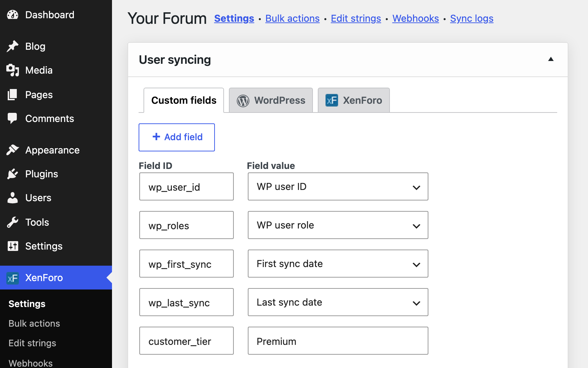
Task: Open Bulk actions in sidebar submenu
Action: tap(34, 323)
